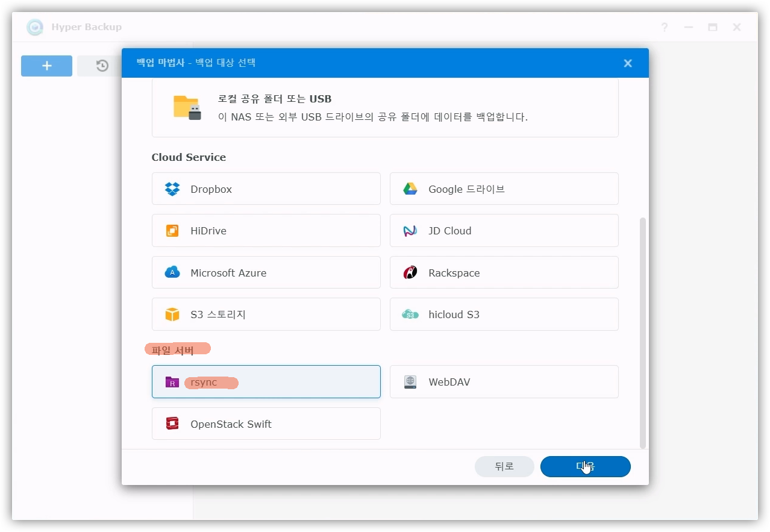770x532 pixels.
Task: Click the WebDAV server icon
Action: coord(410,382)
